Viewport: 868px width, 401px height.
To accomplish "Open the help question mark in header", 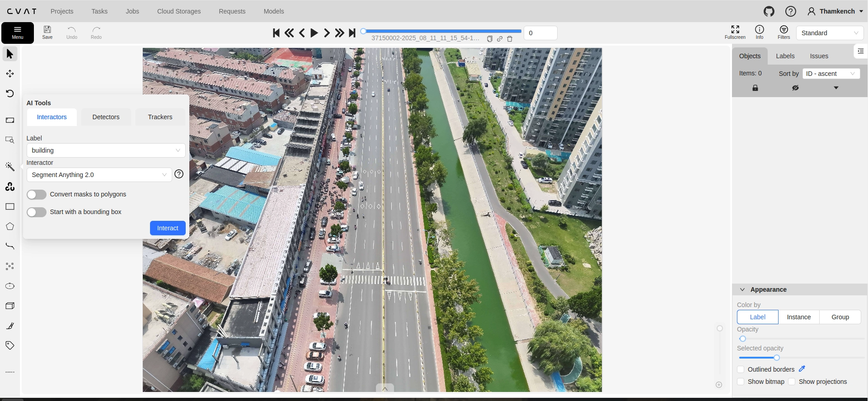I will tap(791, 11).
